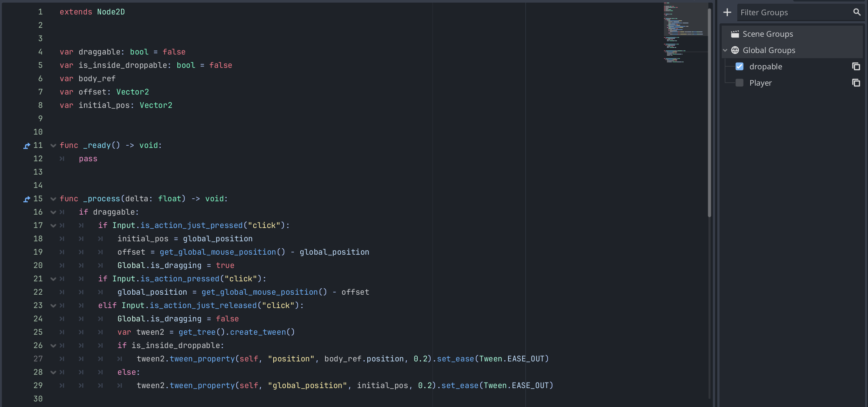868x407 pixels.
Task: Click the Global Groups row label
Action: 769,50
